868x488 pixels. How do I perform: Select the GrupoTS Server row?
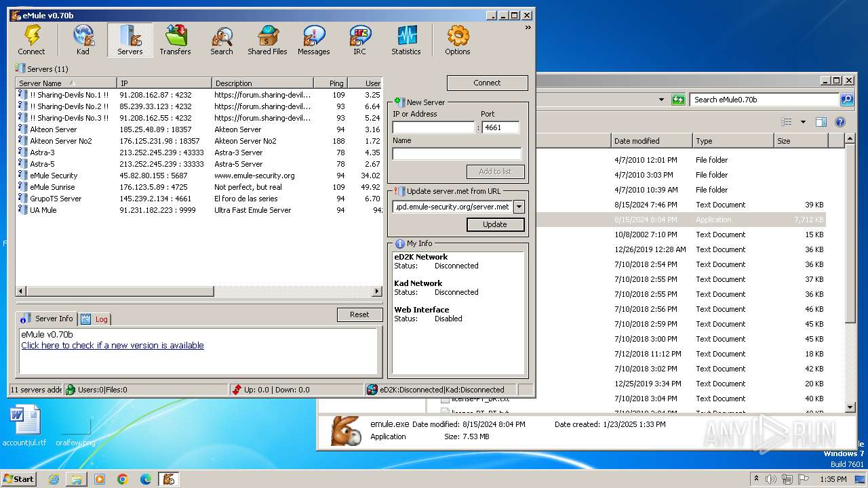pos(199,199)
